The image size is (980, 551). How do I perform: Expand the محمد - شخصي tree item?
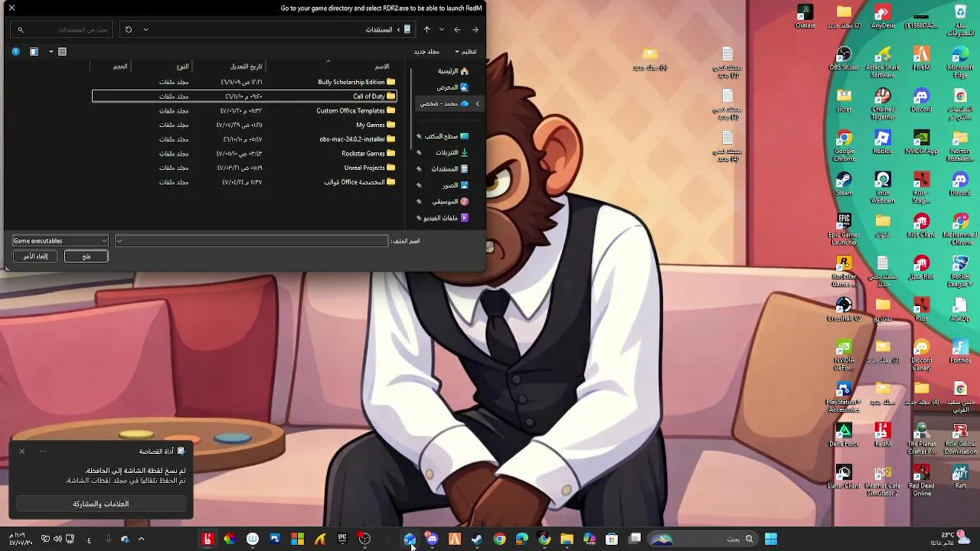(x=477, y=103)
